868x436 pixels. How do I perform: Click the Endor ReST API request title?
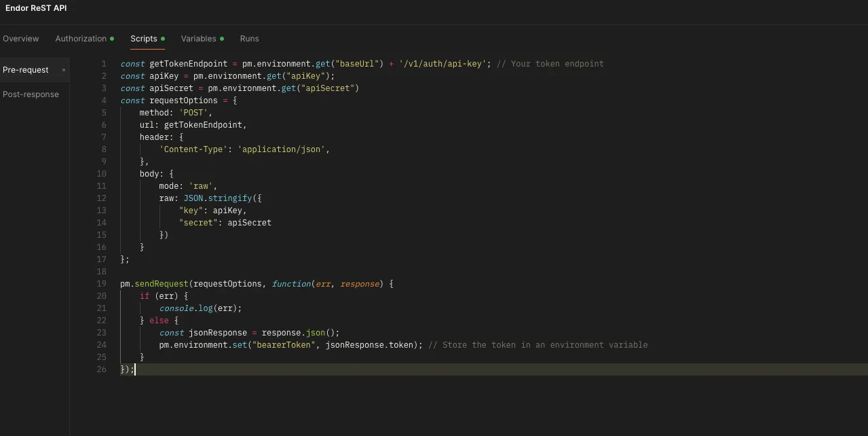[36, 8]
